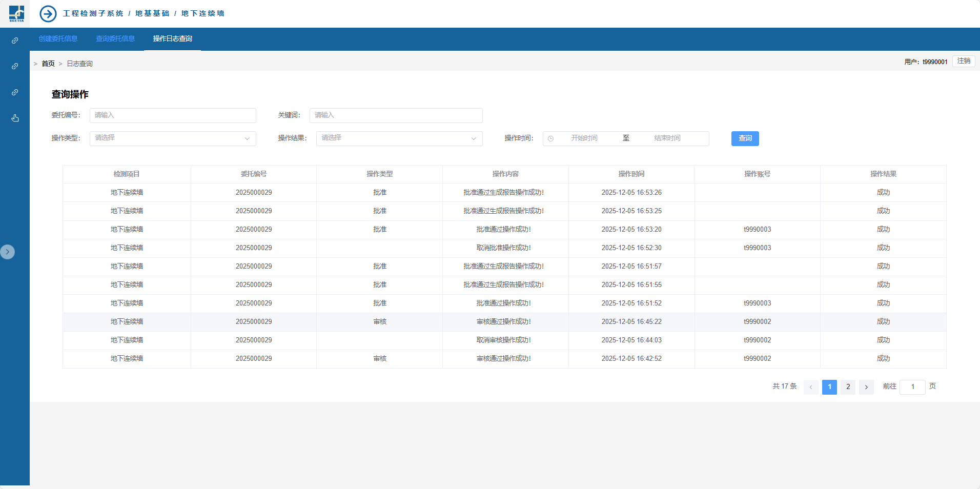The image size is (980, 489).
Task: Click the SCETIA logo in the corner
Action: [x=16, y=13]
